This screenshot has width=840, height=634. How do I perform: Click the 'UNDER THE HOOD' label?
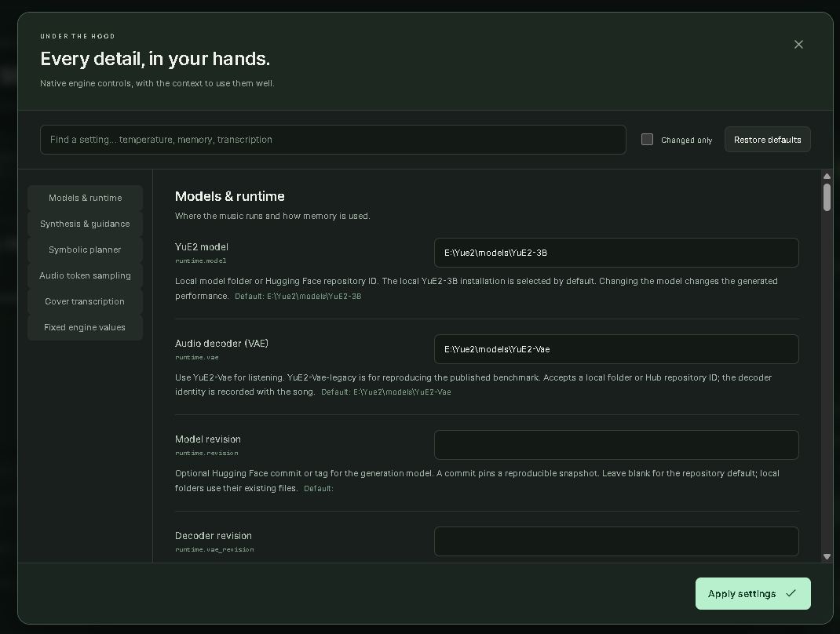78,36
